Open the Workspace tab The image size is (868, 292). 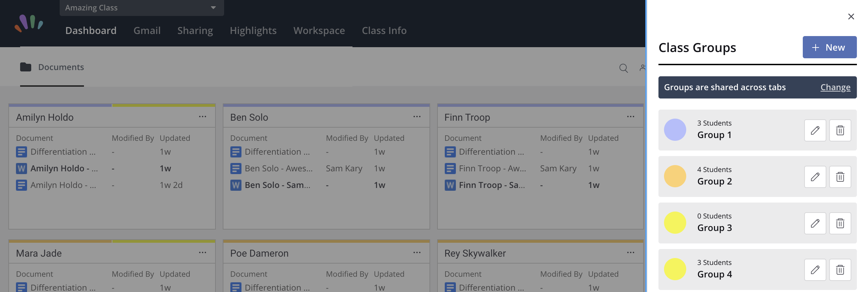click(319, 31)
